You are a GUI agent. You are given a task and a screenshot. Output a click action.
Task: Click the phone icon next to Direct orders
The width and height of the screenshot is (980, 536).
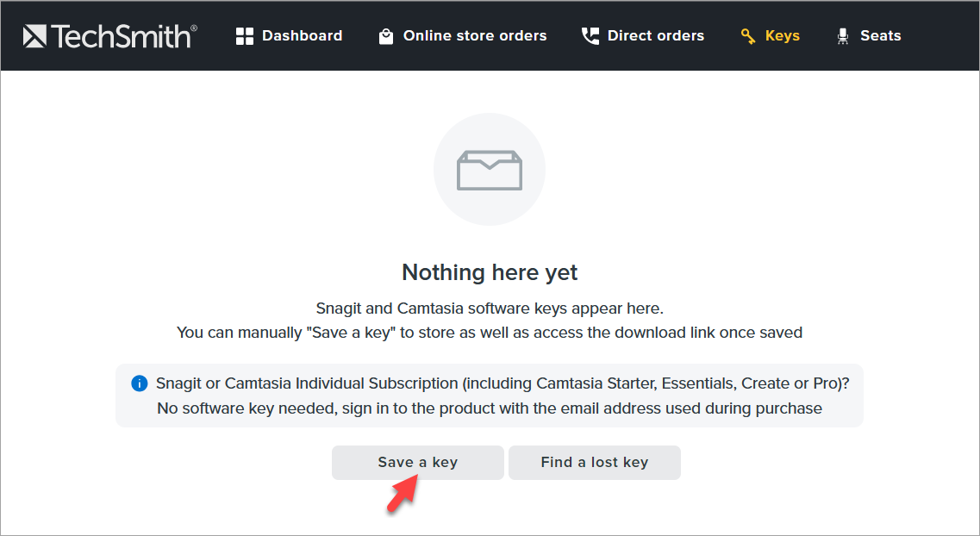pyautogui.click(x=590, y=35)
